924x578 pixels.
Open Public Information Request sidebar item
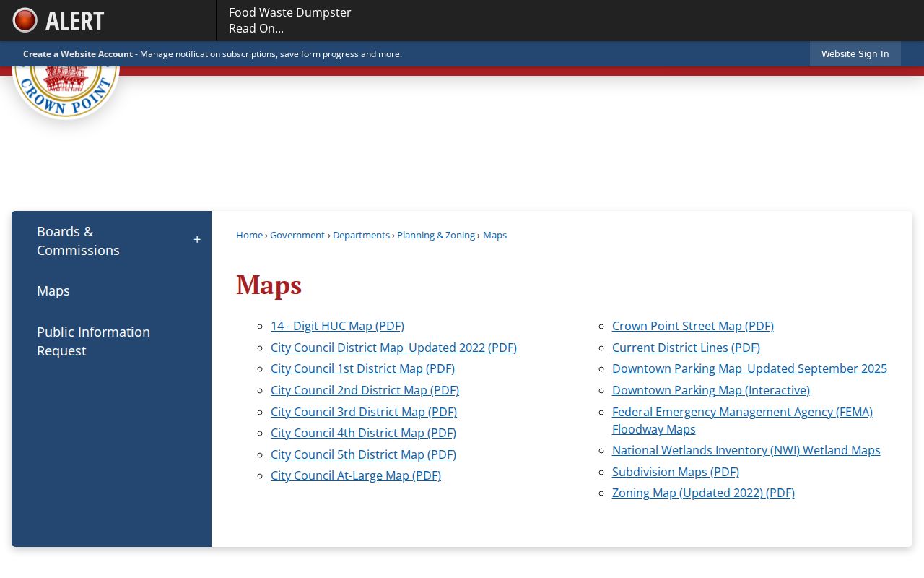(x=93, y=341)
